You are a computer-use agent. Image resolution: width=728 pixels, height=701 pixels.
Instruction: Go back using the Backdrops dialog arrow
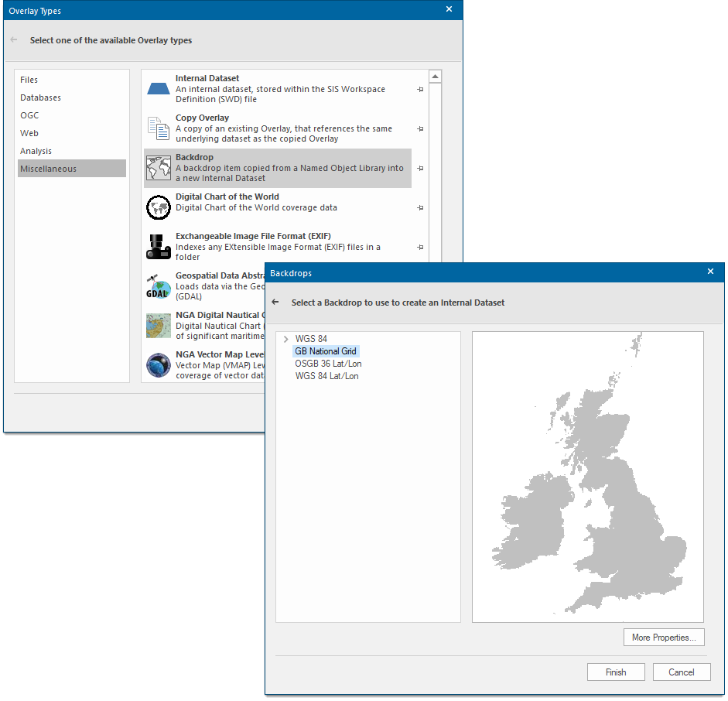(x=275, y=302)
